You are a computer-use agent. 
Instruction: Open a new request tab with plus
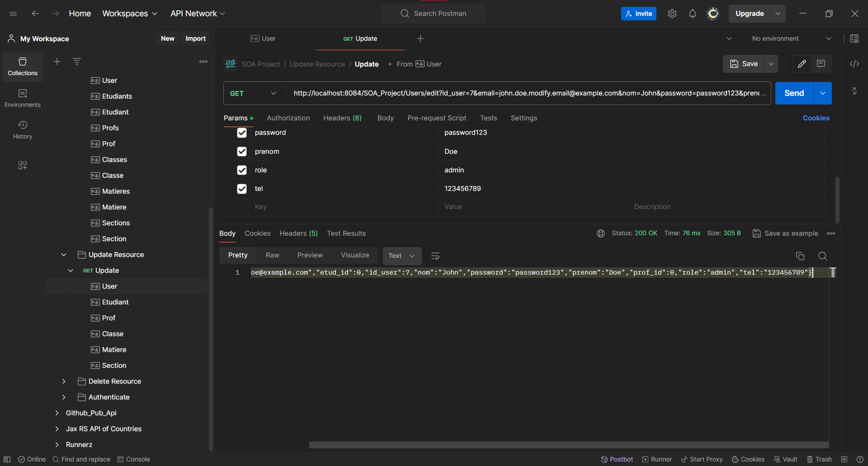(420, 38)
